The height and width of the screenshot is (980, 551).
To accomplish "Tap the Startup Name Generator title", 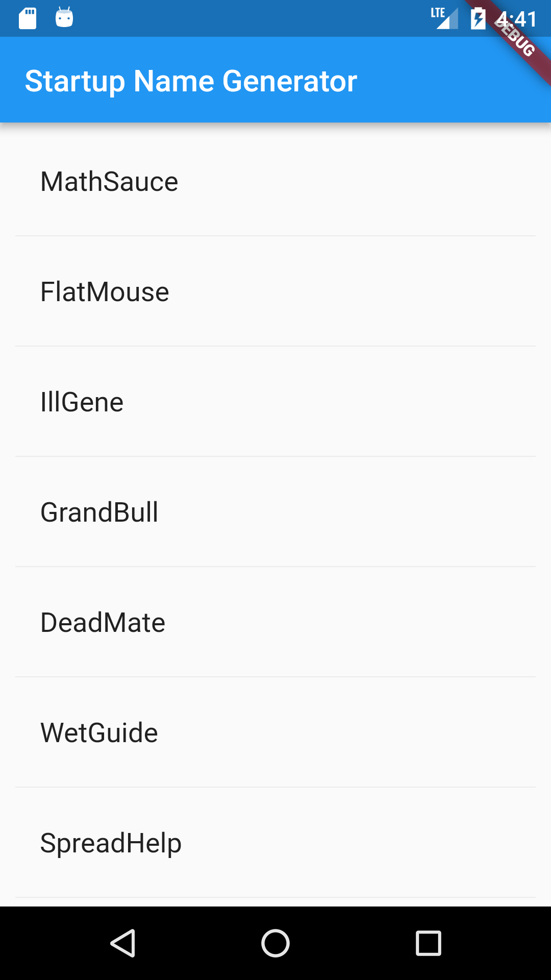I will coord(191,80).
